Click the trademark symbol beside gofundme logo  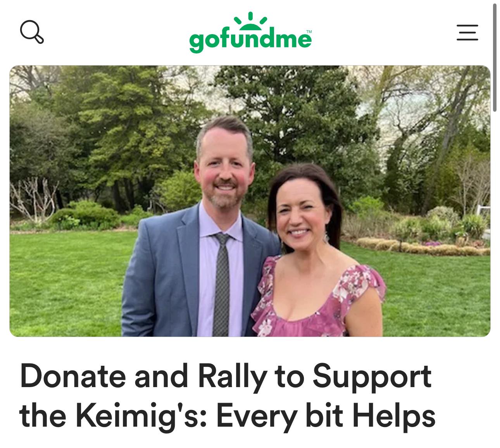click(309, 31)
